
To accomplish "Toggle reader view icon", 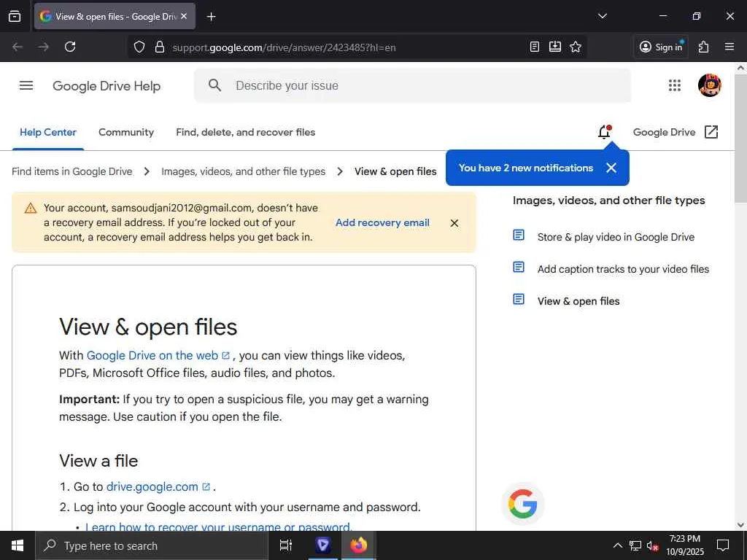I will coord(535,47).
